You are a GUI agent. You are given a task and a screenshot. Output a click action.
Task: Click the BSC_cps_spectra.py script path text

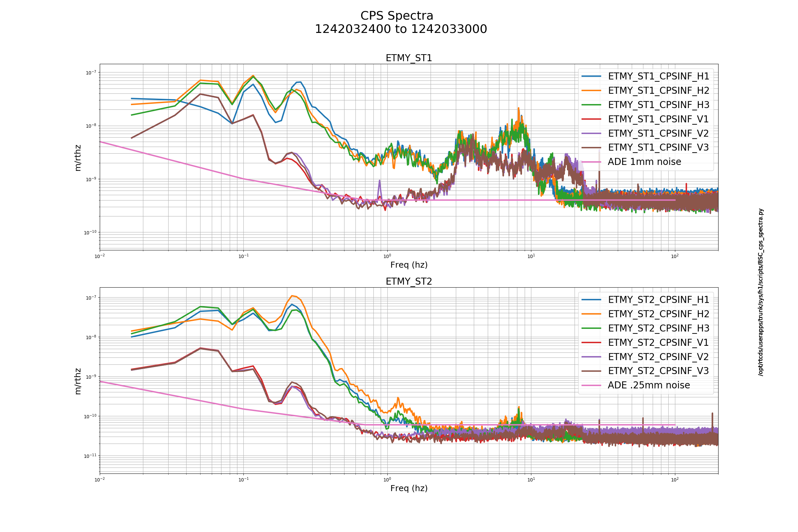(761, 292)
